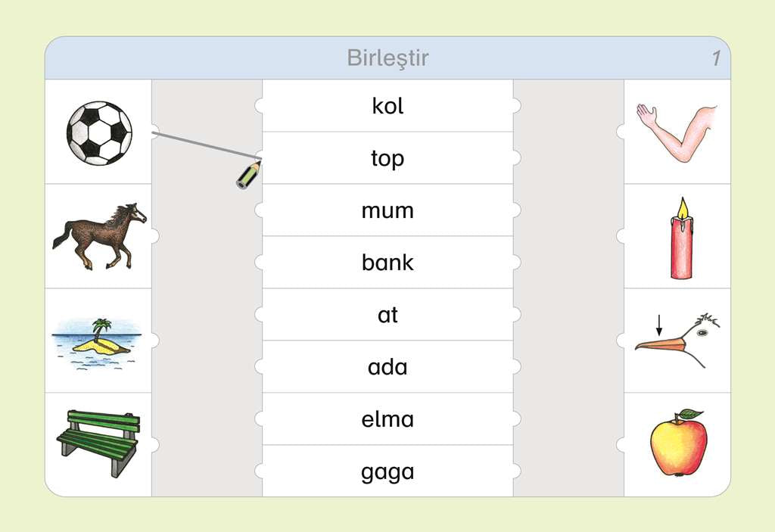Screen dimensions: 775x532
Task: Click the bent arm picture
Action: click(x=677, y=132)
